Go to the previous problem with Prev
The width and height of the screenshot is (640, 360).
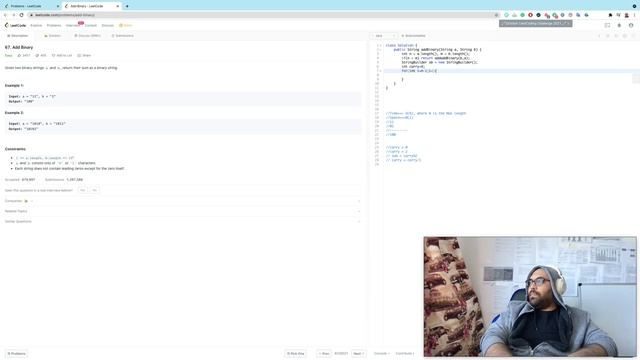(x=324, y=353)
